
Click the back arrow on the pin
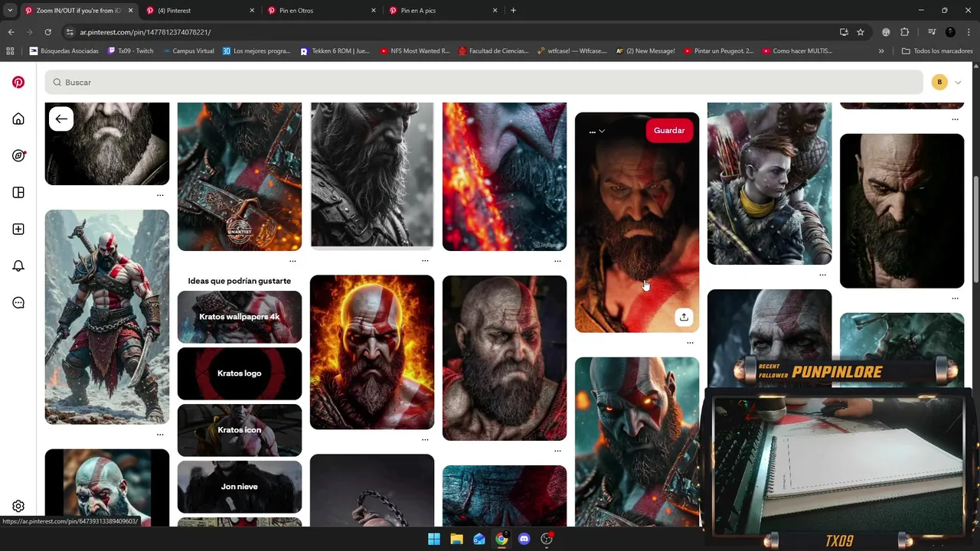point(61,119)
